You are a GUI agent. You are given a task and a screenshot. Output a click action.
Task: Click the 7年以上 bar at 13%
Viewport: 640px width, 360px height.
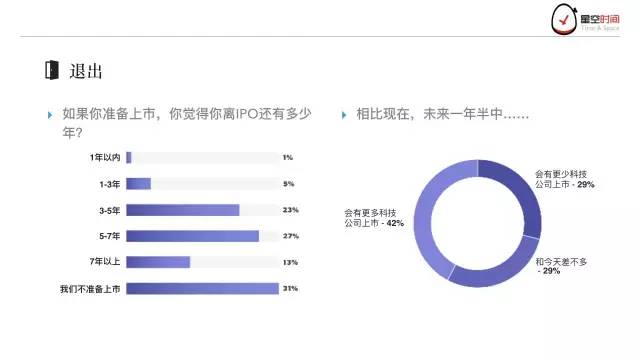[158, 262]
